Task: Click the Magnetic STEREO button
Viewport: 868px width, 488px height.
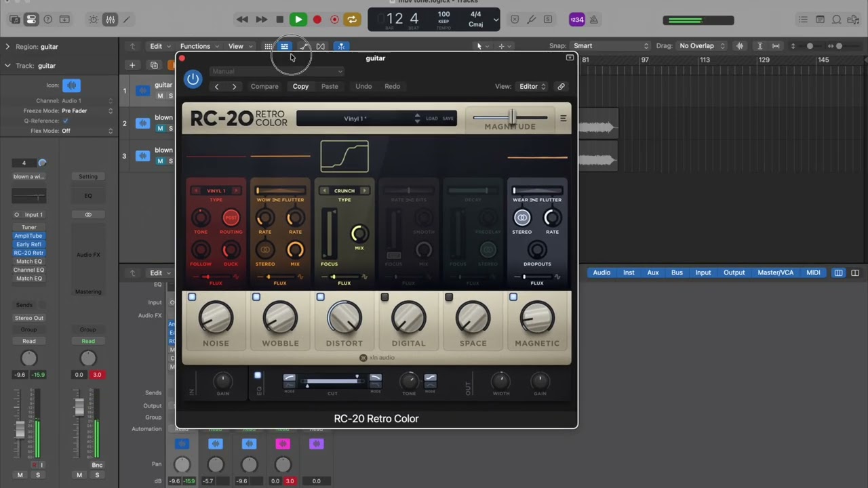Action: click(x=522, y=218)
